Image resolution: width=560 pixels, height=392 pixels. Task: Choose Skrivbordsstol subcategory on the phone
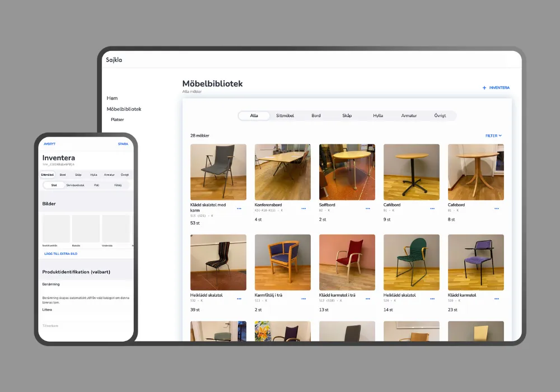[x=75, y=185]
